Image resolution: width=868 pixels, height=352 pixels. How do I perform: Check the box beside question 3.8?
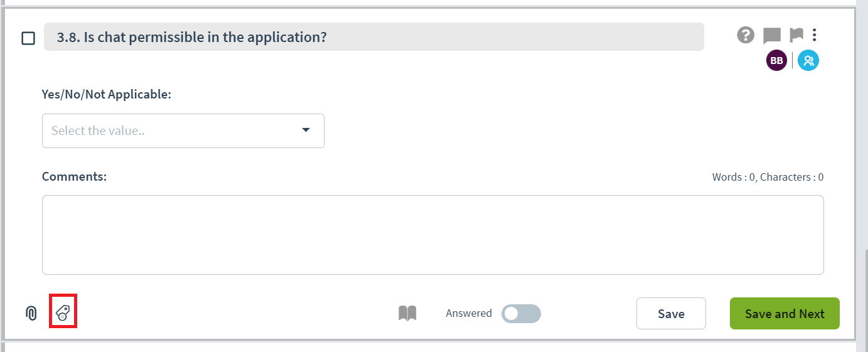[x=28, y=38]
